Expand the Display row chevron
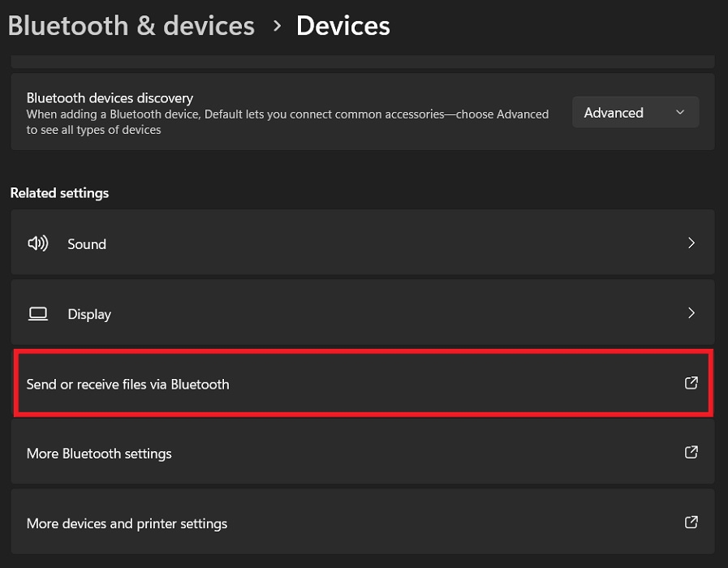Image resolution: width=728 pixels, height=568 pixels. 691,312
